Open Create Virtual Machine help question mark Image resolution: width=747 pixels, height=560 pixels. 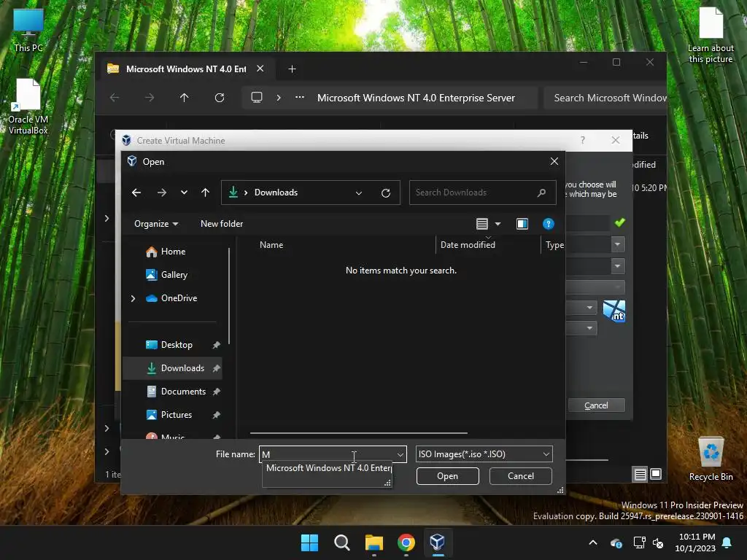click(x=583, y=140)
